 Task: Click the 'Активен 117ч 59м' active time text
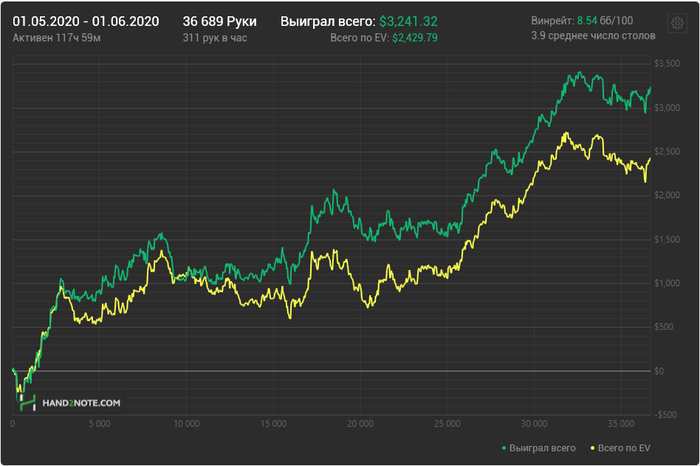click(57, 38)
